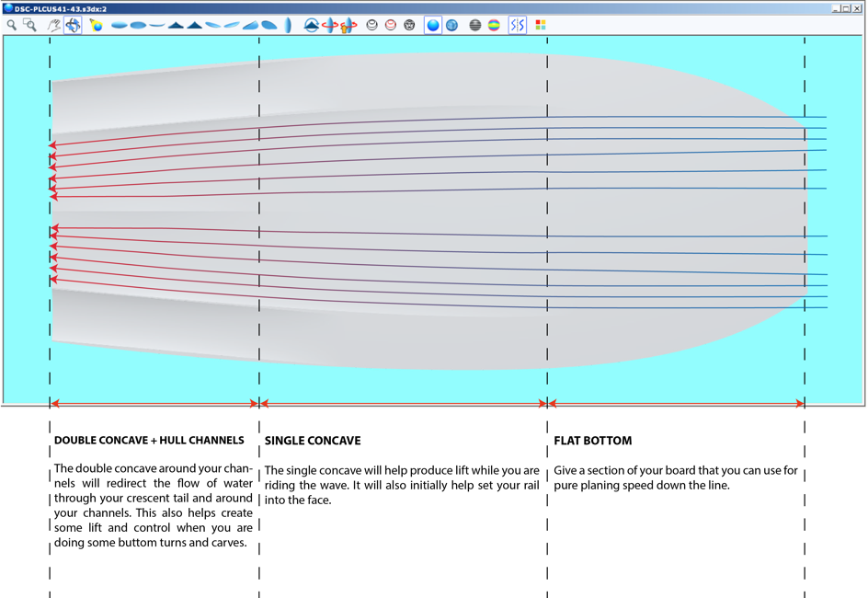Select the red-outlined sphere display icon
This screenshot has height=598, width=868.
point(391,25)
